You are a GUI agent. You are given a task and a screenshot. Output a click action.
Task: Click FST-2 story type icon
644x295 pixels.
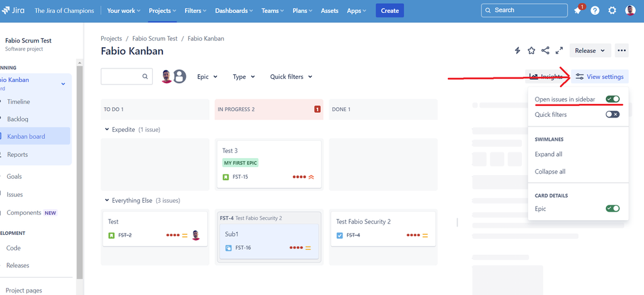click(111, 236)
